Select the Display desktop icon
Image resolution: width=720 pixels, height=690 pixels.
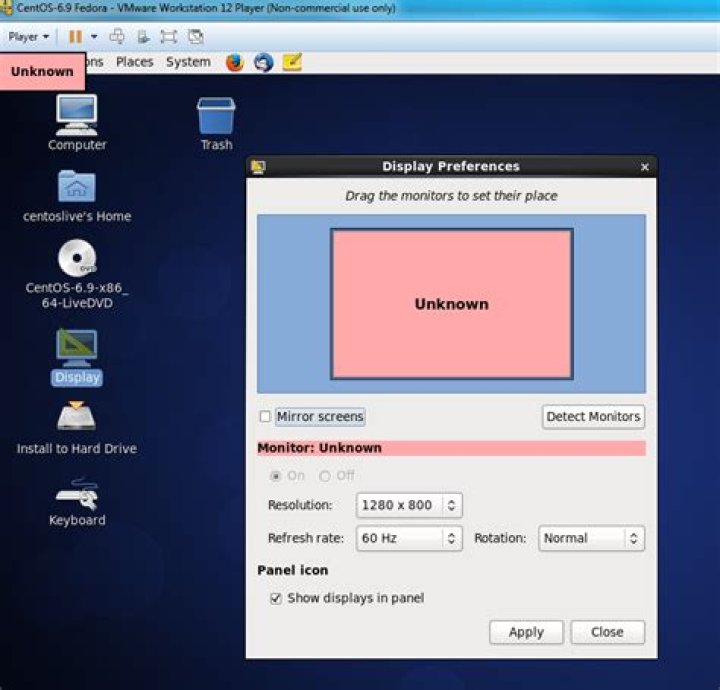point(77,357)
